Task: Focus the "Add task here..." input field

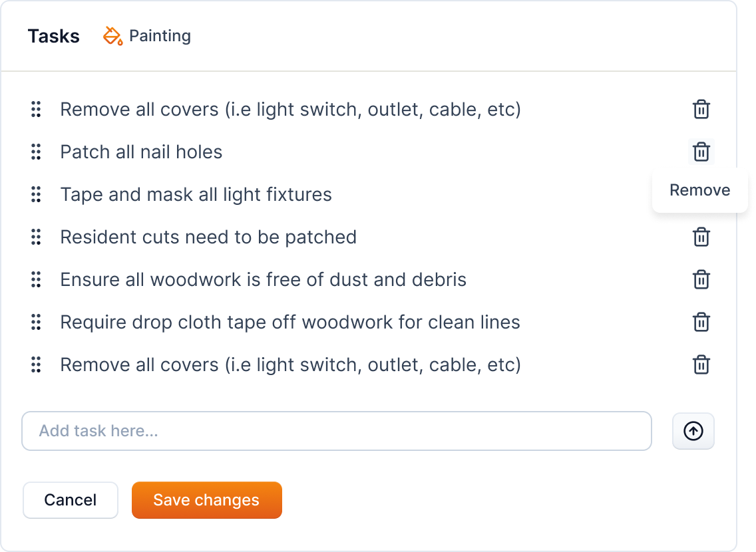Action: tap(336, 431)
